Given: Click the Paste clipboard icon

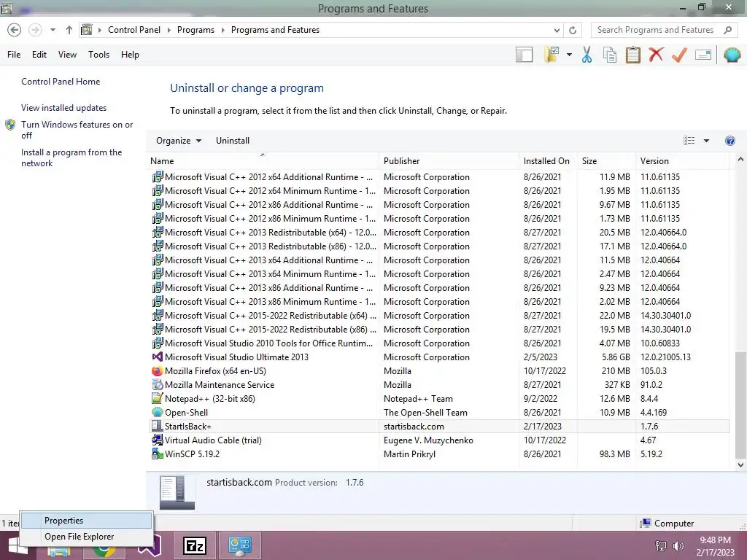Looking at the screenshot, I should click(632, 55).
